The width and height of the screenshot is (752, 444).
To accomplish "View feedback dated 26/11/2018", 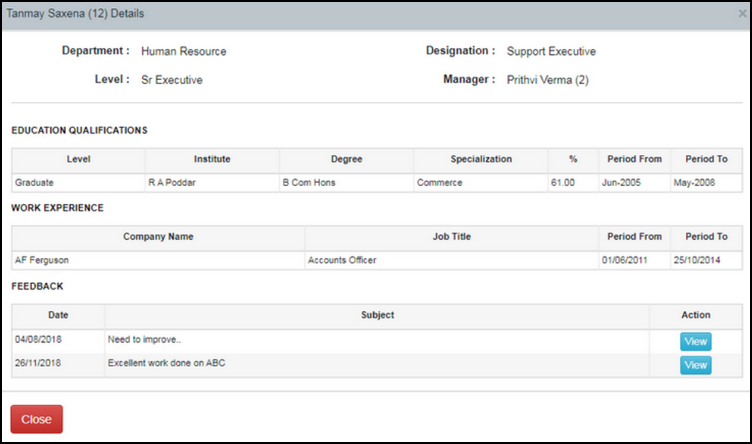I will click(695, 365).
